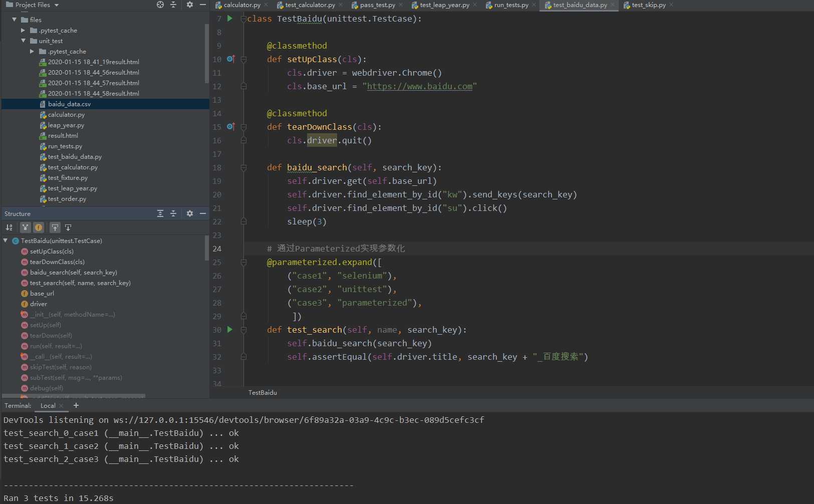
Task: Fold the class TestBaidu code block
Action: tap(243, 19)
